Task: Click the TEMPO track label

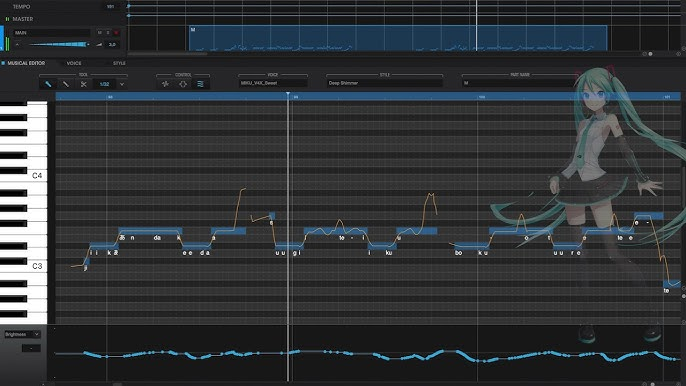Action: (21, 7)
